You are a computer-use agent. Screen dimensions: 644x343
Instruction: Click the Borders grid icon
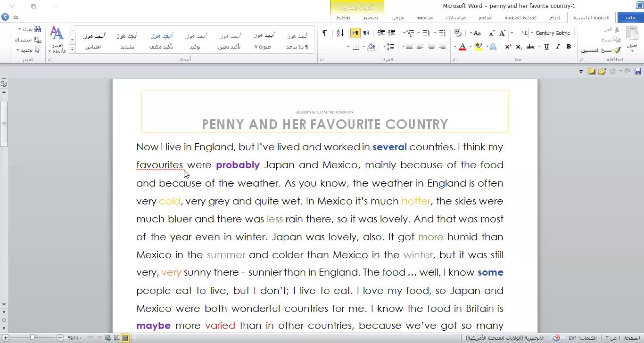coord(356,47)
